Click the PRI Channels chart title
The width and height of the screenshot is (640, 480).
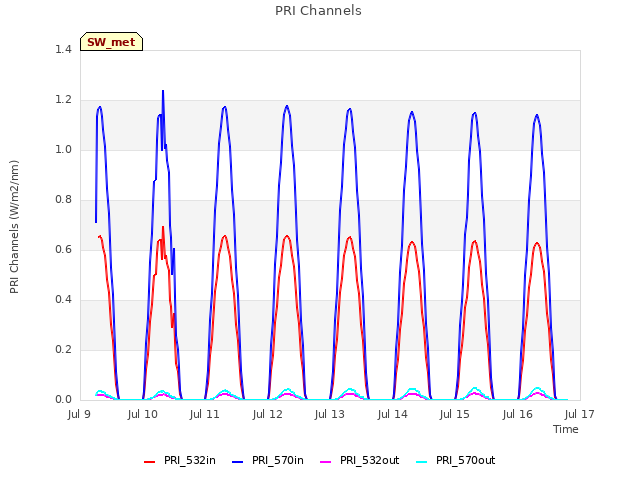point(318,11)
